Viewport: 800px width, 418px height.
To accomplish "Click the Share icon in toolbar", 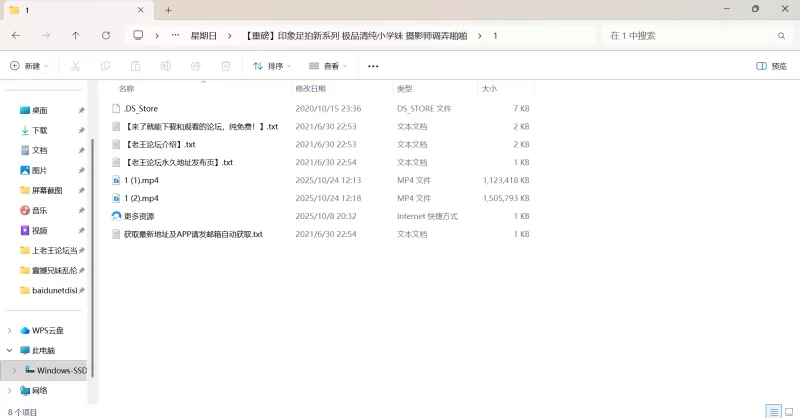I will pos(195,66).
